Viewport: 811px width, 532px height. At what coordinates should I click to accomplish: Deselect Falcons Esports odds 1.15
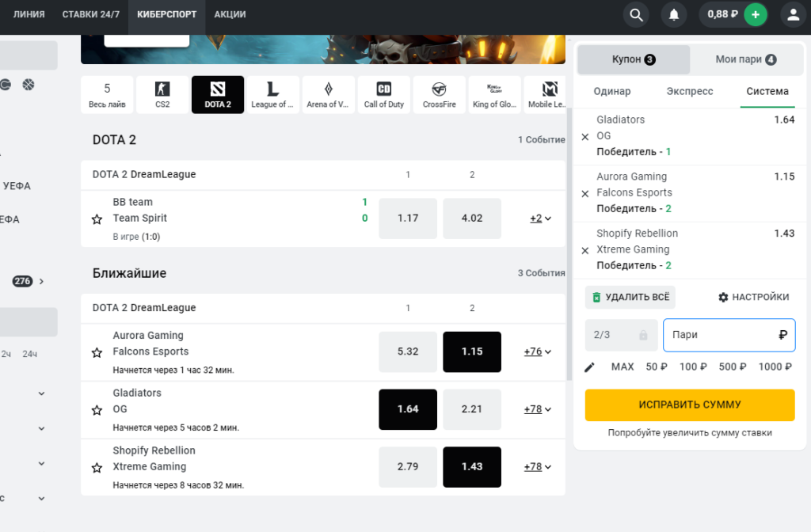point(472,351)
